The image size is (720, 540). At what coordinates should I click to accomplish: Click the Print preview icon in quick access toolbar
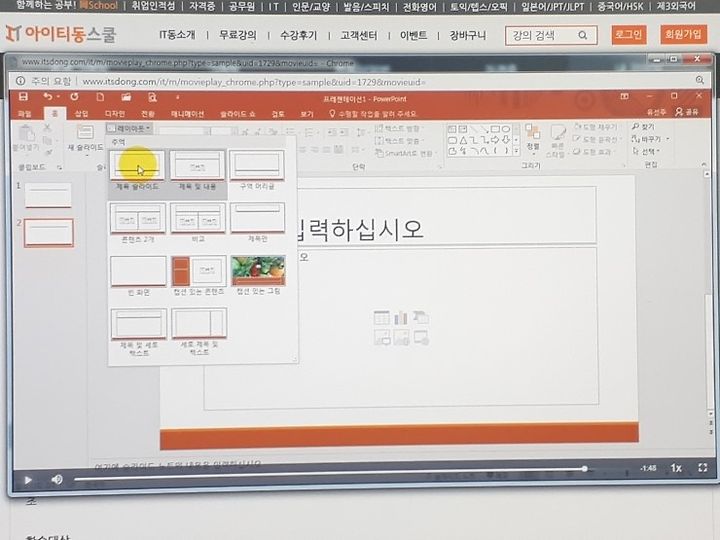(x=152, y=97)
